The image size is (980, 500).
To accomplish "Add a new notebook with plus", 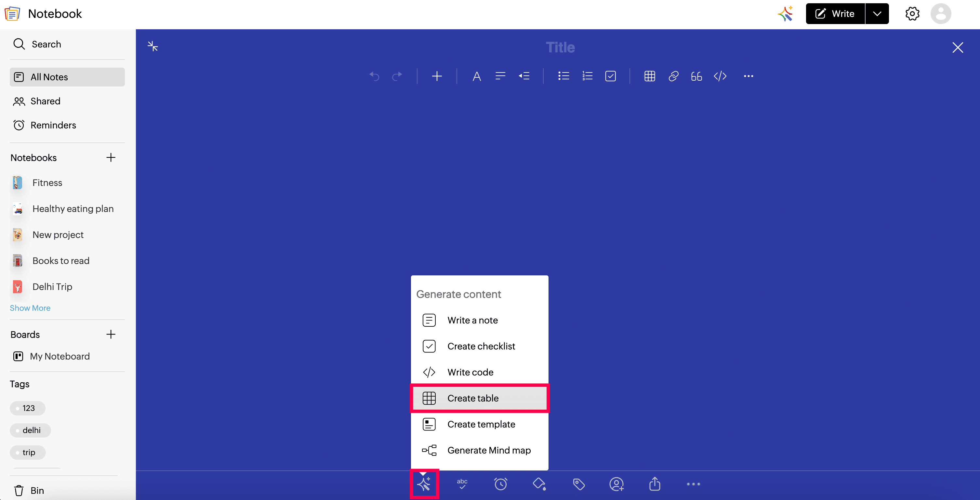I will tap(111, 157).
